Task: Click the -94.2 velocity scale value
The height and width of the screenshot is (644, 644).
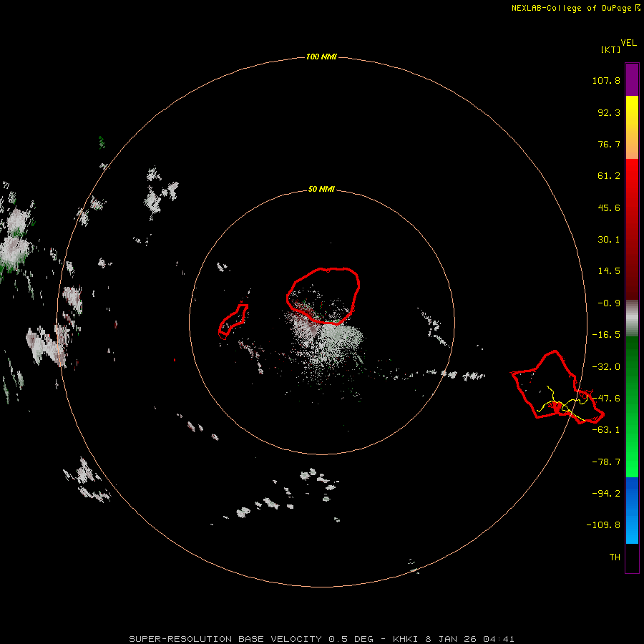Action: [606, 493]
